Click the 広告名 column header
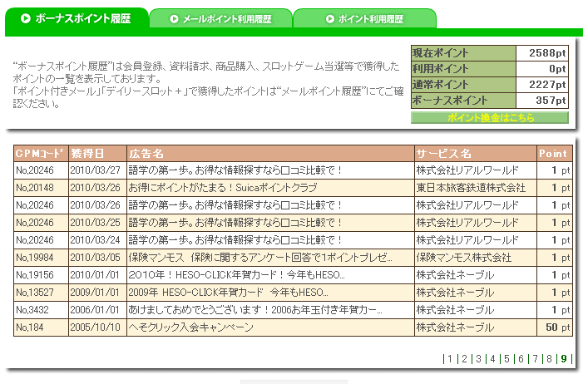This screenshot has width=588, height=384. [270, 154]
